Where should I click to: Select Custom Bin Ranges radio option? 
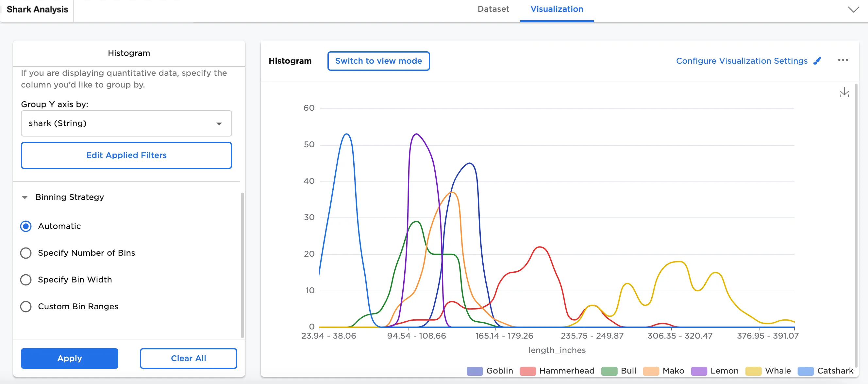click(x=26, y=307)
